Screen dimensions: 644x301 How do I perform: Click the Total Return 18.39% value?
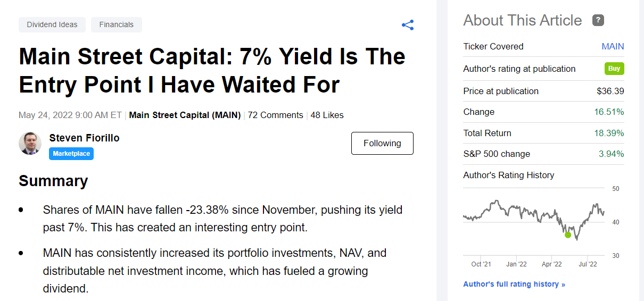pyautogui.click(x=609, y=133)
